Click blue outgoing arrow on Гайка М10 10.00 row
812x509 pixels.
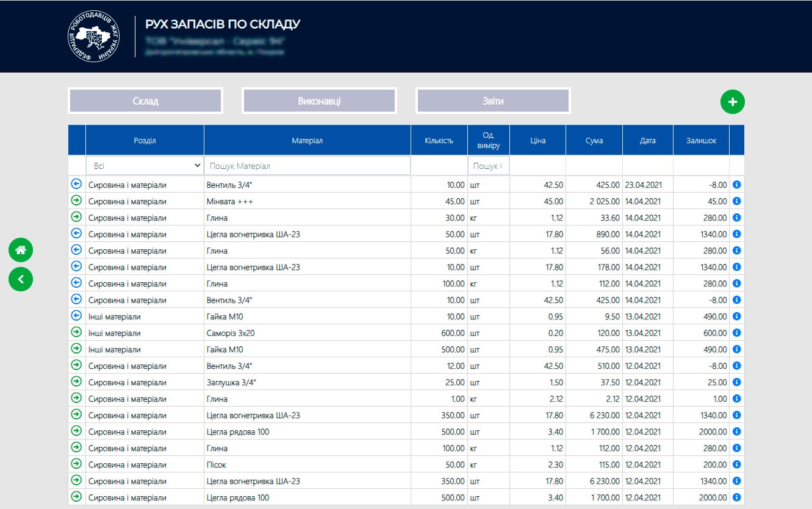click(76, 316)
